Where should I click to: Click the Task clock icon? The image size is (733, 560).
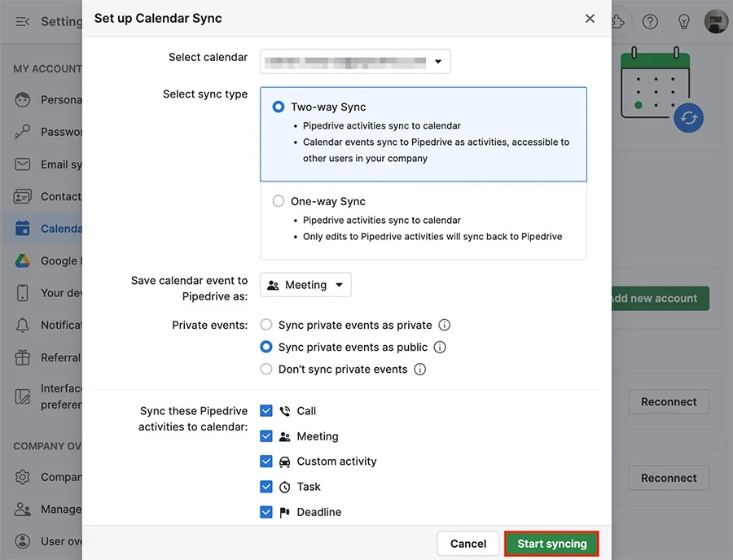(285, 487)
